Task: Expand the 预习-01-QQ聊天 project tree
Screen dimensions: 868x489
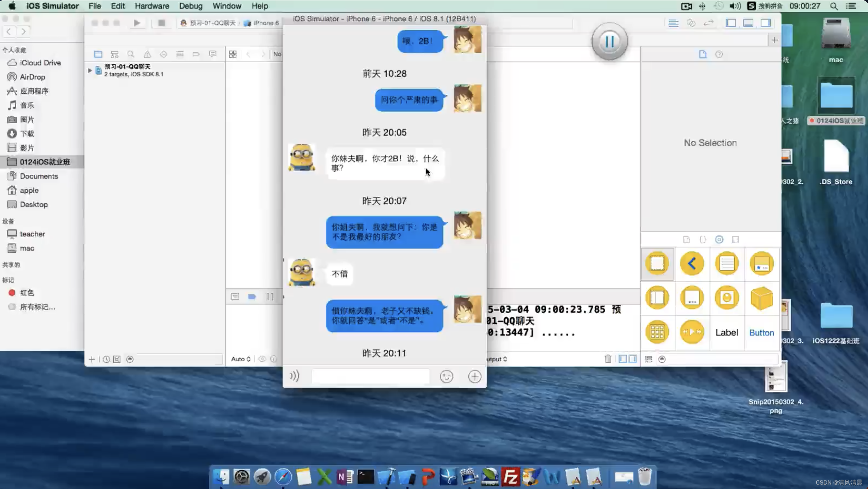Action: tap(90, 70)
